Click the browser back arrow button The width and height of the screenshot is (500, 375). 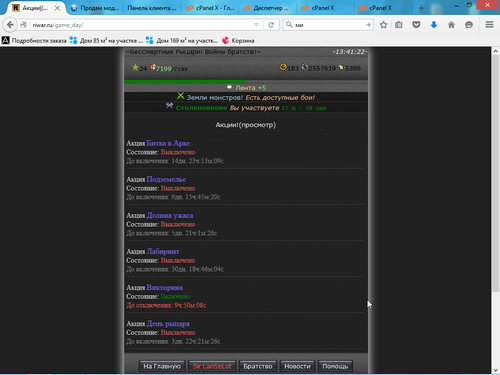click(x=10, y=25)
